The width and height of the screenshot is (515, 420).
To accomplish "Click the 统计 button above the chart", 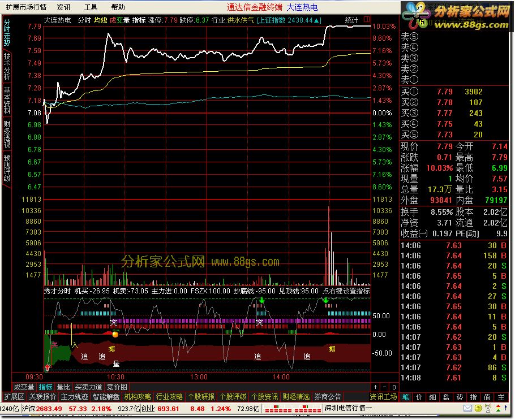I will tap(351, 20).
